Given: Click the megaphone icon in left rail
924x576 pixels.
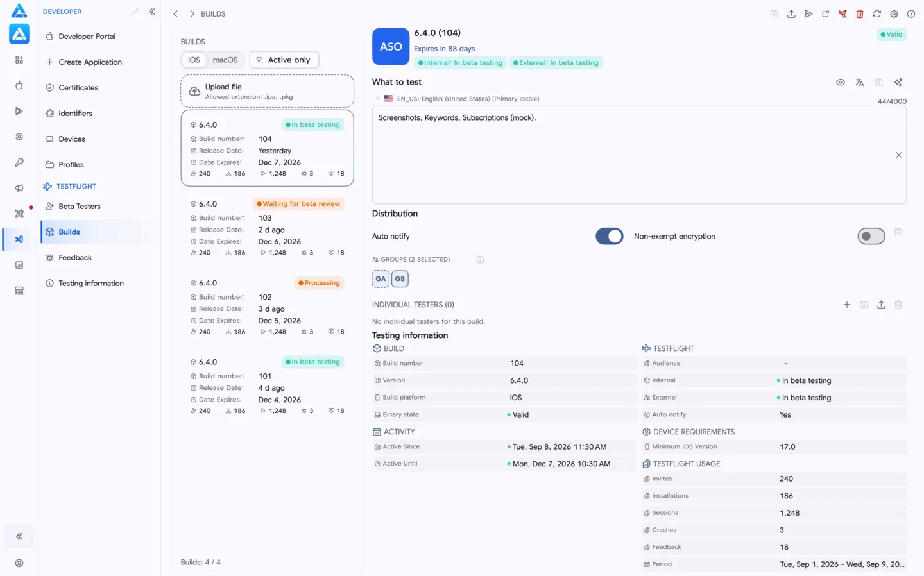Looking at the screenshot, I should (x=19, y=188).
